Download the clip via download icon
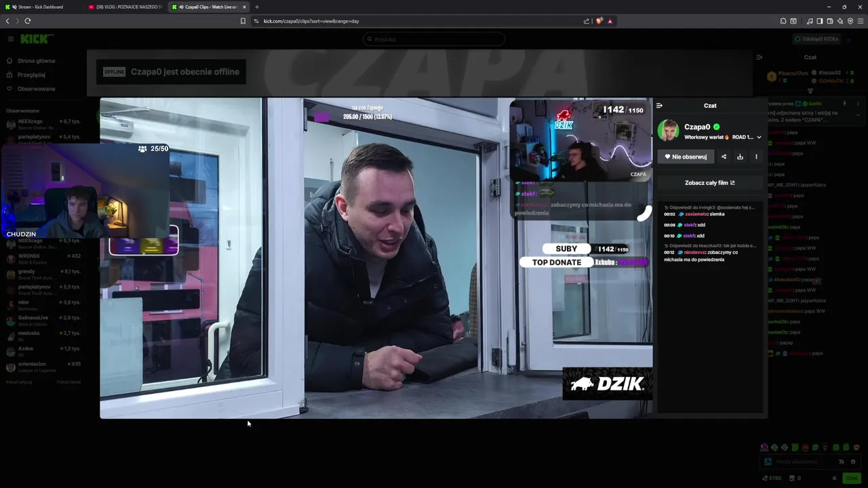 (740, 157)
